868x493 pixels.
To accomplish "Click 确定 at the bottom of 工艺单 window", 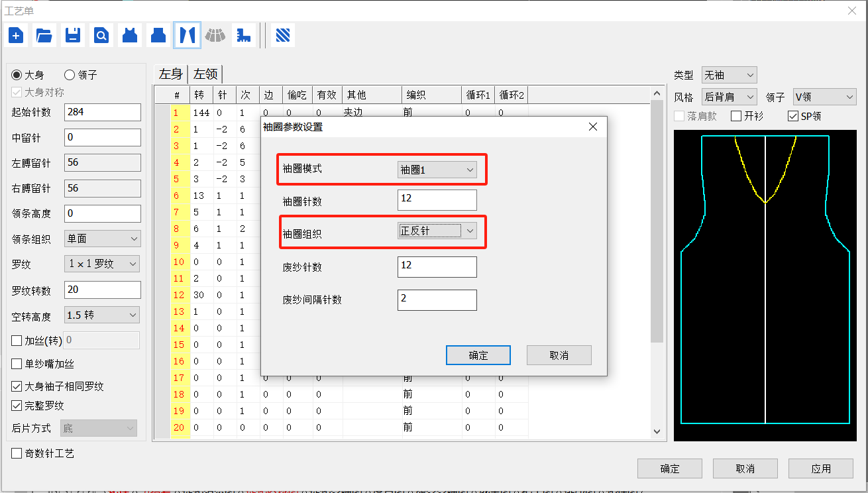I will pos(670,468).
